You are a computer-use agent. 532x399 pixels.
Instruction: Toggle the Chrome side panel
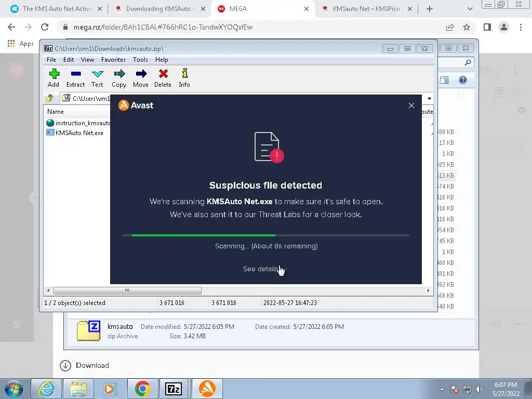coord(487,27)
